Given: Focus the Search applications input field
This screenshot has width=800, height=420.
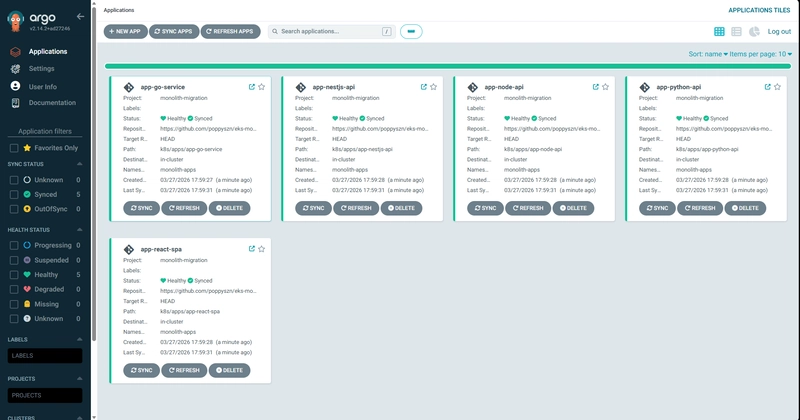Looking at the screenshot, I should (328, 32).
